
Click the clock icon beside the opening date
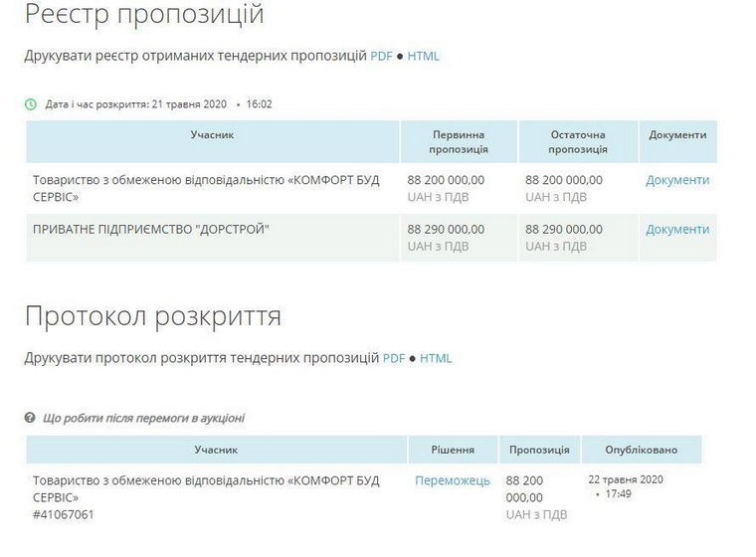[x=31, y=103]
